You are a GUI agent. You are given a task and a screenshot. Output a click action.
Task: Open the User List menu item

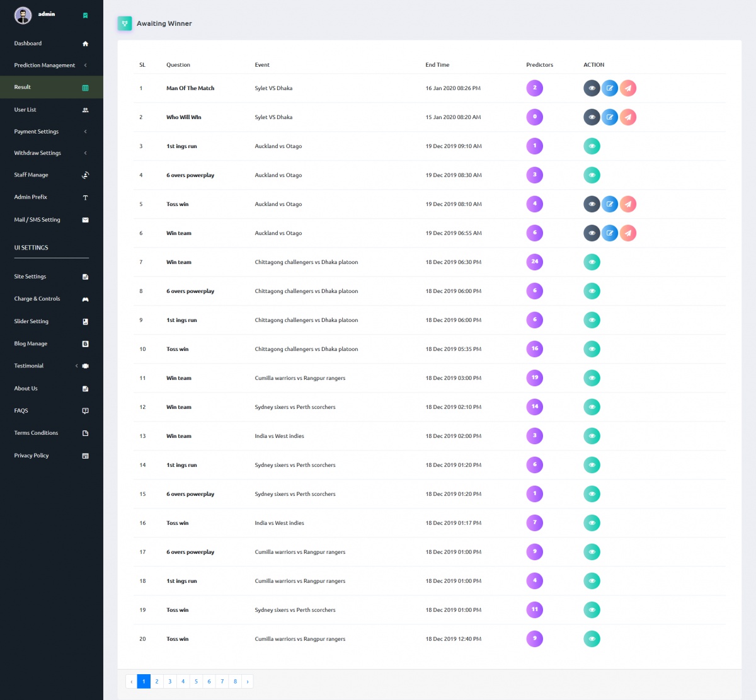coord(25,110)
